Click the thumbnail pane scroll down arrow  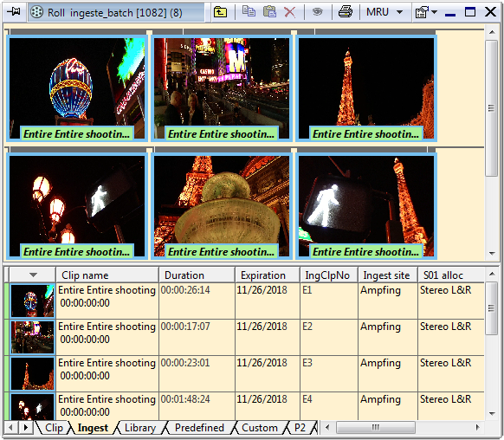click(x=492, y=253)
